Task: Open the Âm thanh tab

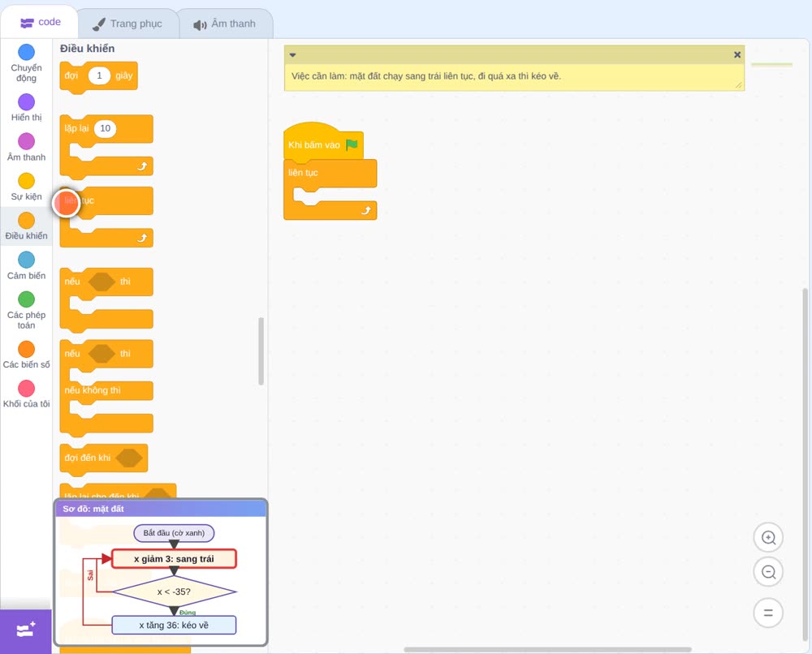Action: click(x=225, y=24)
